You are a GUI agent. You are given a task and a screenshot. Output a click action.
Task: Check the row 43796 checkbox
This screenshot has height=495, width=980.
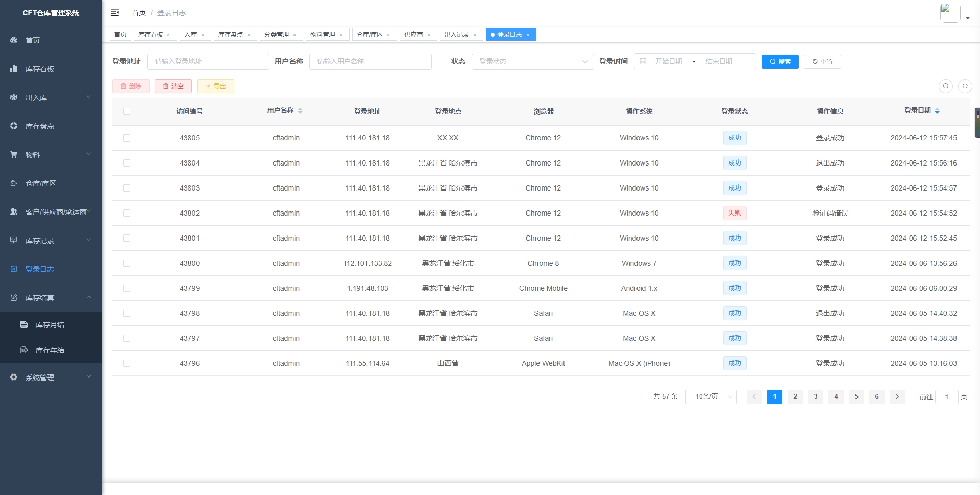pyautogui.click(x=127, y=363)
